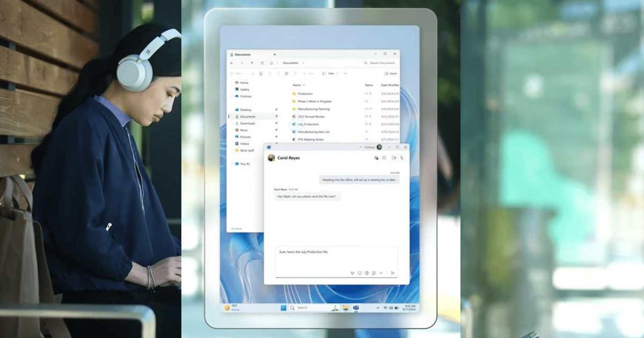Start an audio call in Teams chat
Image resolution: width=644 pixels, height=338 pixels.
pyautogui.click(x=401, y=158)
